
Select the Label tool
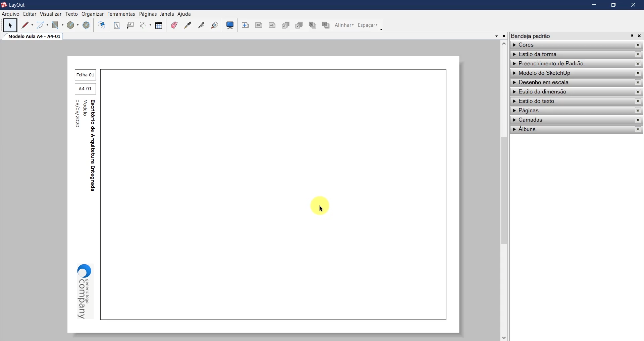[x=131, y=25]
